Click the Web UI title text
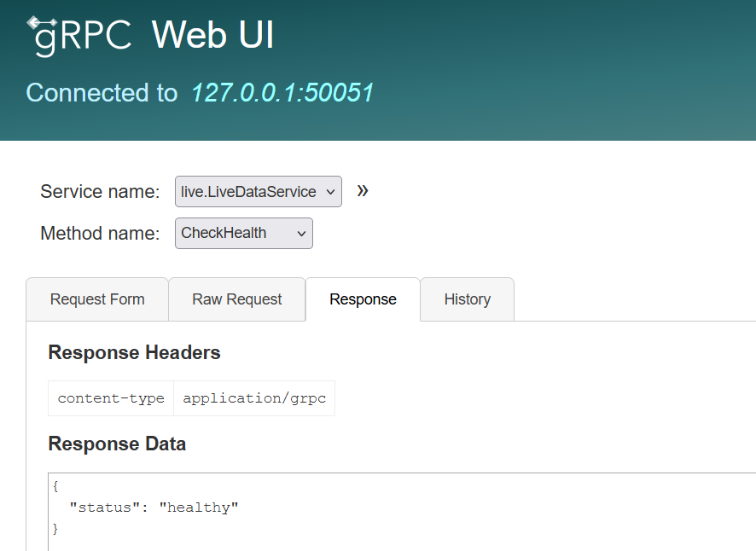Image resolution: width=756 pixels, height=551 pixels. click(212, 35)
